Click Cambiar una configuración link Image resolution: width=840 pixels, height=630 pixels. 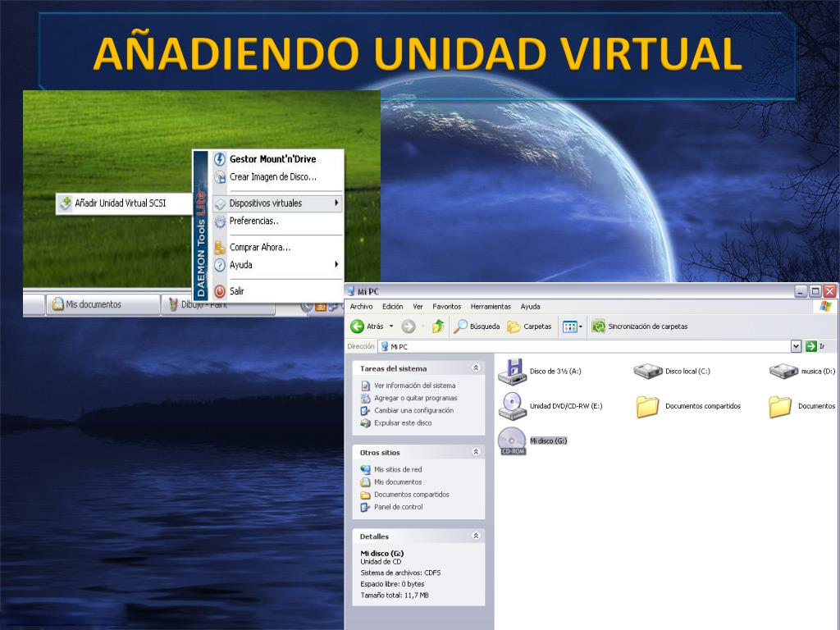413,410
